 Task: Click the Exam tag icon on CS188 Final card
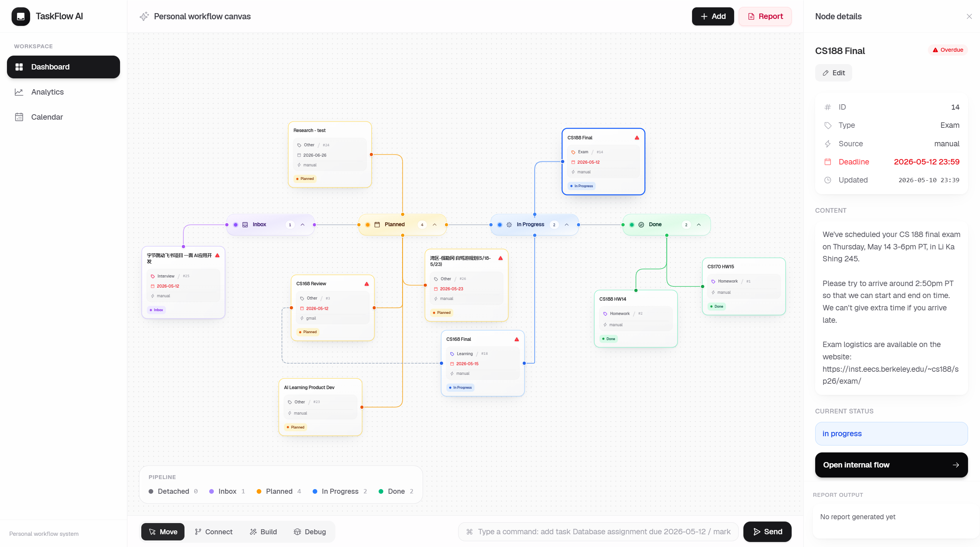tap(573, 152)
